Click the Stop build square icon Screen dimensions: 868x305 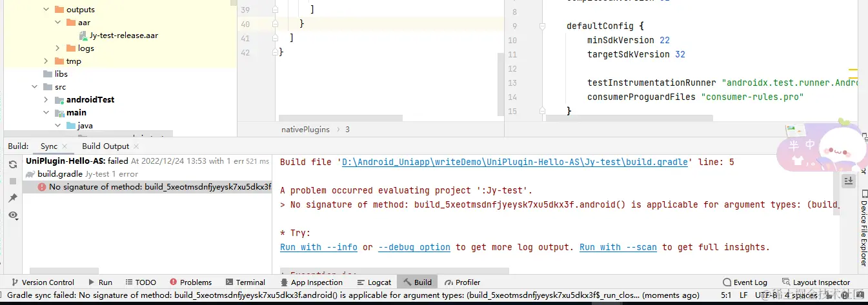[x=12, y=181]
